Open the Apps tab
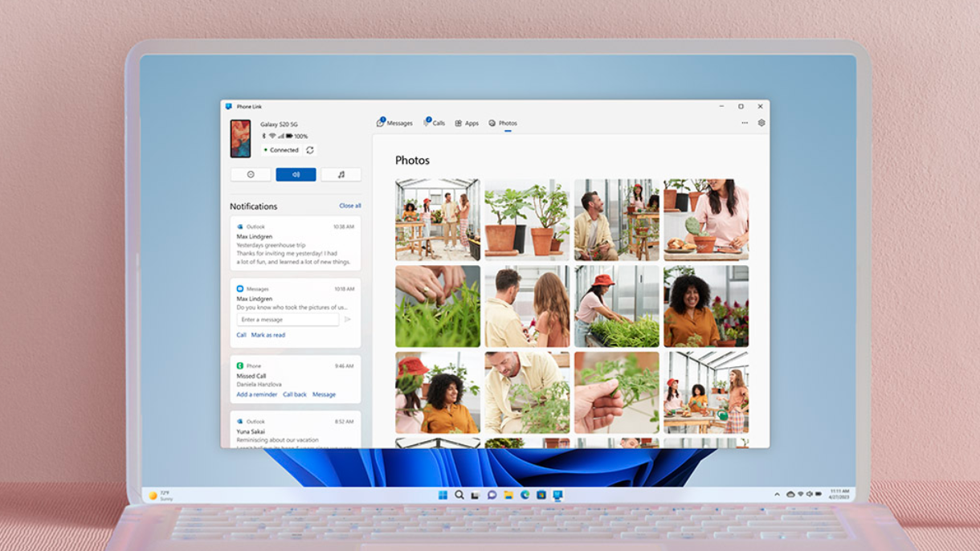This screenshot has width=980, height=551. coord(467,123)
